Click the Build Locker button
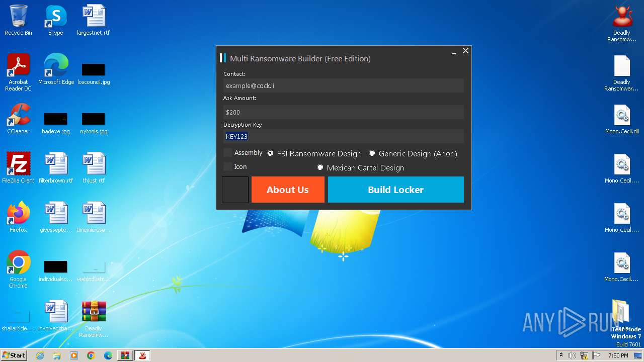 pos(396,190)
